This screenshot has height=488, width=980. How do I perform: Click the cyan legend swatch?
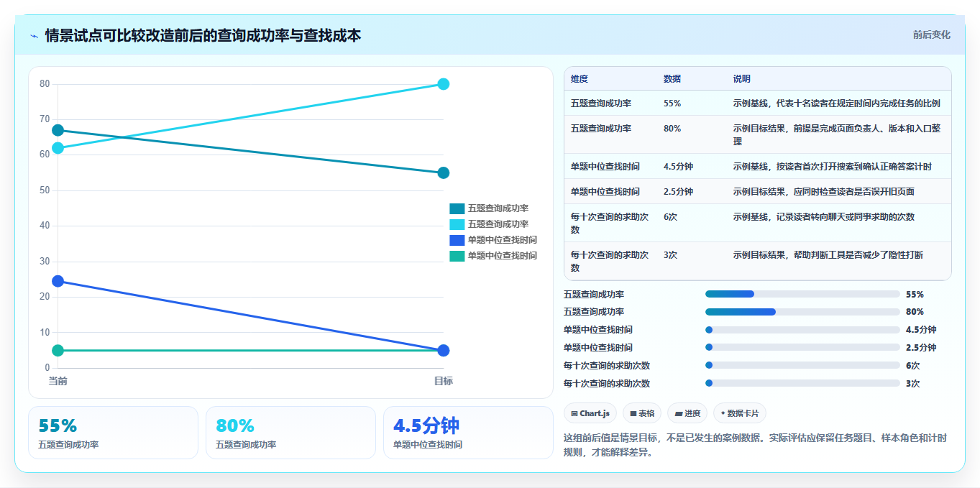(x=457, y=224)
